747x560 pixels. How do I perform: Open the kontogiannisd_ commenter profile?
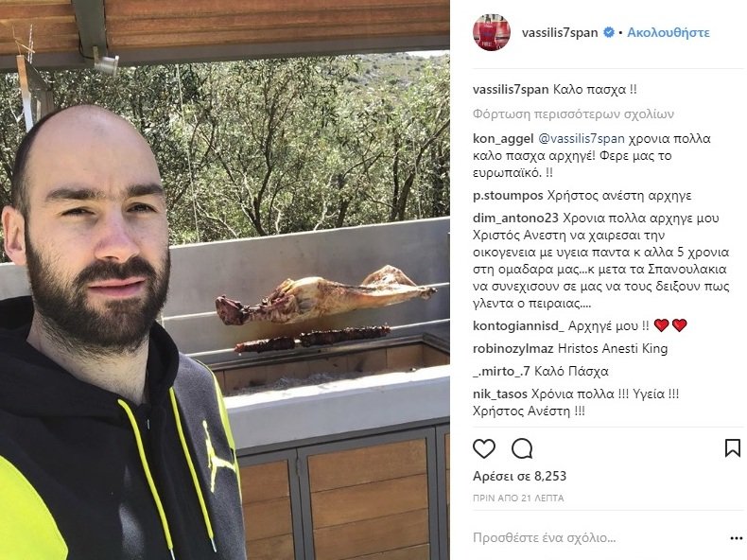tap(518, 326)
